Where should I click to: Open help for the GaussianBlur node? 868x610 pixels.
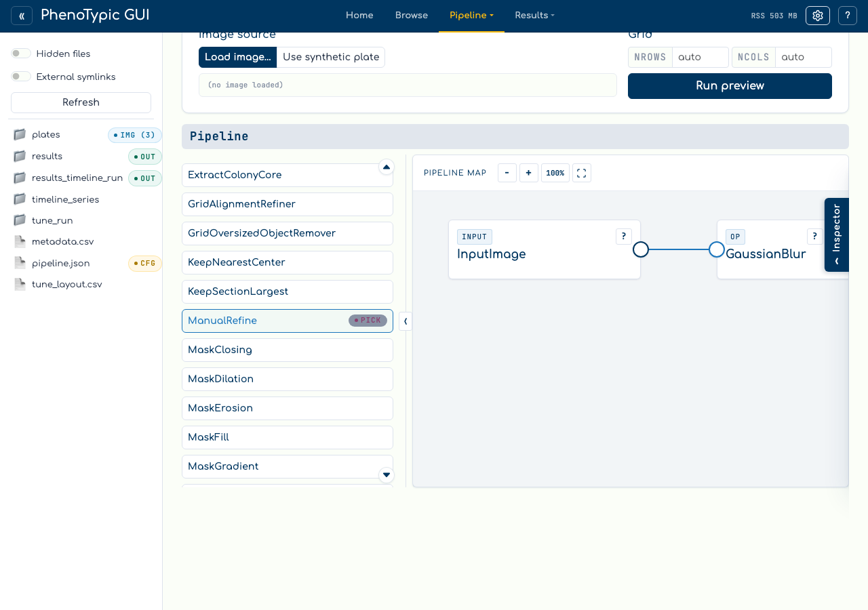click(815, 237)
